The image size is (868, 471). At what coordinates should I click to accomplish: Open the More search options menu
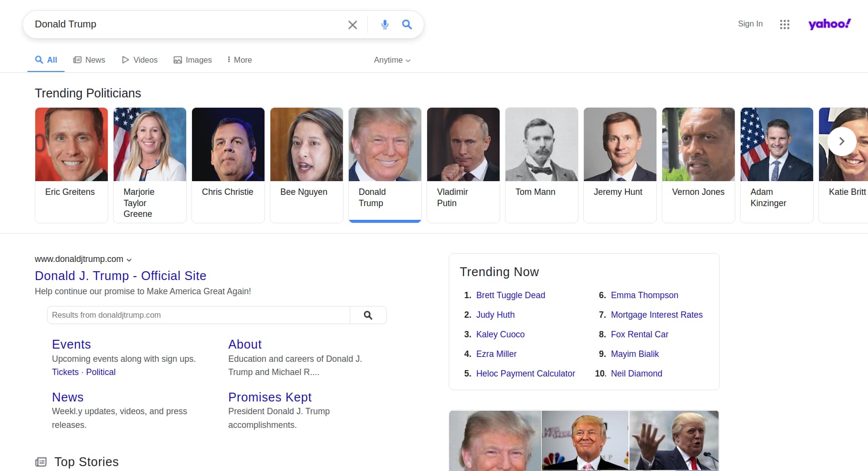pos(240,60)
